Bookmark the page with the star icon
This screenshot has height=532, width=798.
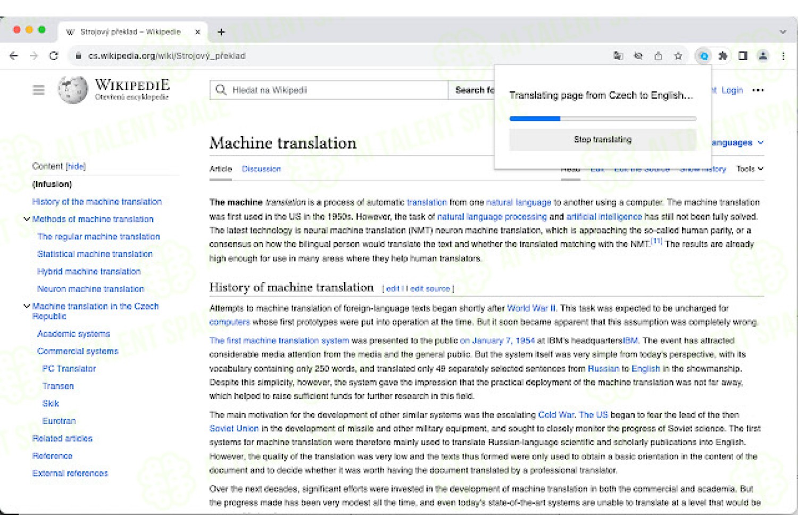tap(678, 56)
